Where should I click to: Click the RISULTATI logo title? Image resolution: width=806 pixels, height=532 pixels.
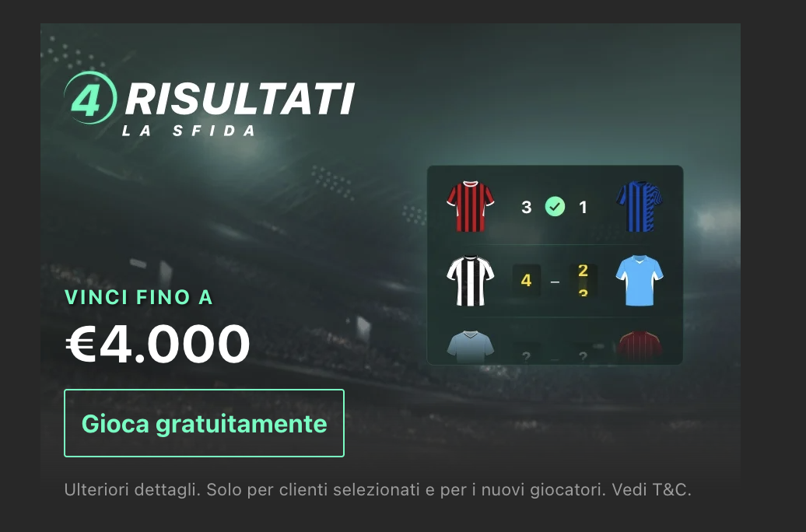point(240,99)
